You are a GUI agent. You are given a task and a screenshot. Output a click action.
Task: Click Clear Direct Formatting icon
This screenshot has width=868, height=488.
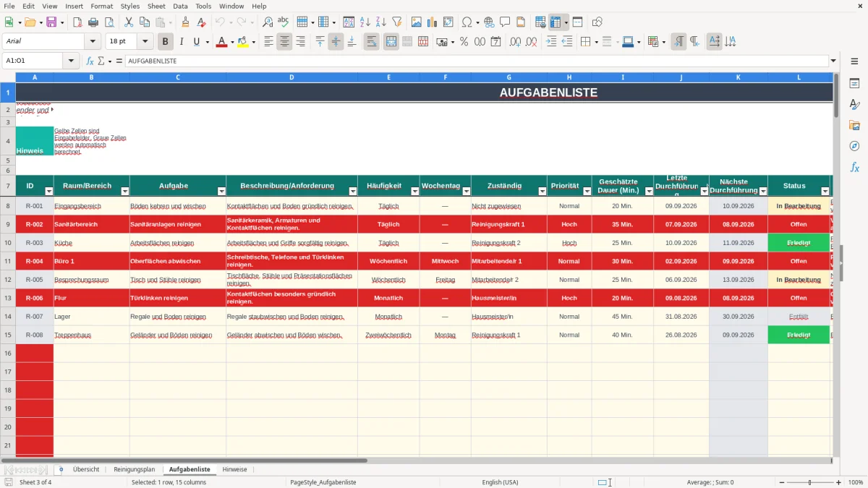201,22
